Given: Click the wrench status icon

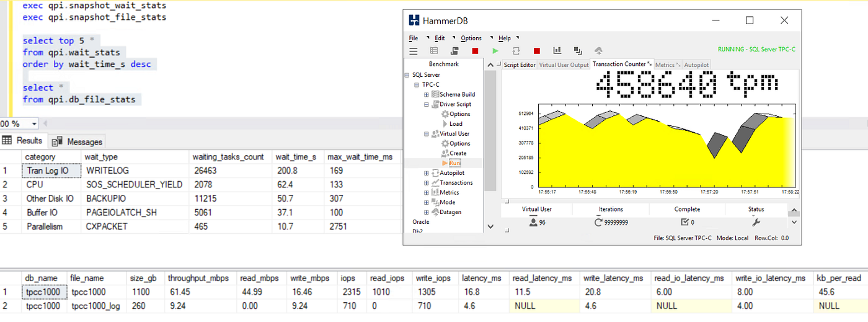Looking at the screenshot, I should point(756,222).
